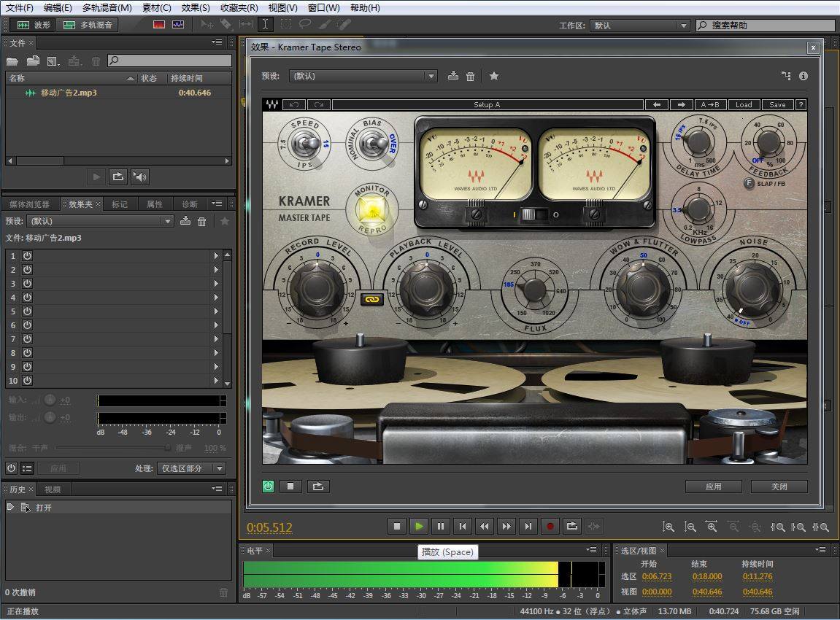This screenshot has height=620, width=840.
Task: Toggle power for effect slot 1
Action: click(27, 256)
